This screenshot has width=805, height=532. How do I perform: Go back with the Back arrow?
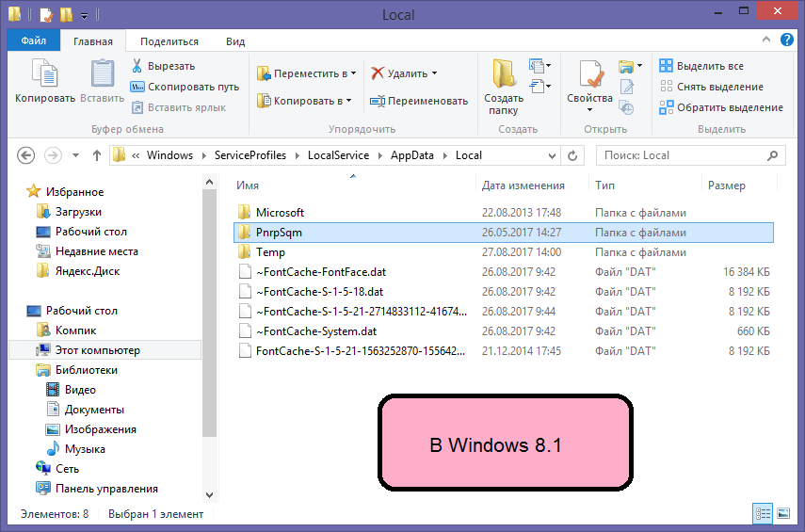point(25,155)
